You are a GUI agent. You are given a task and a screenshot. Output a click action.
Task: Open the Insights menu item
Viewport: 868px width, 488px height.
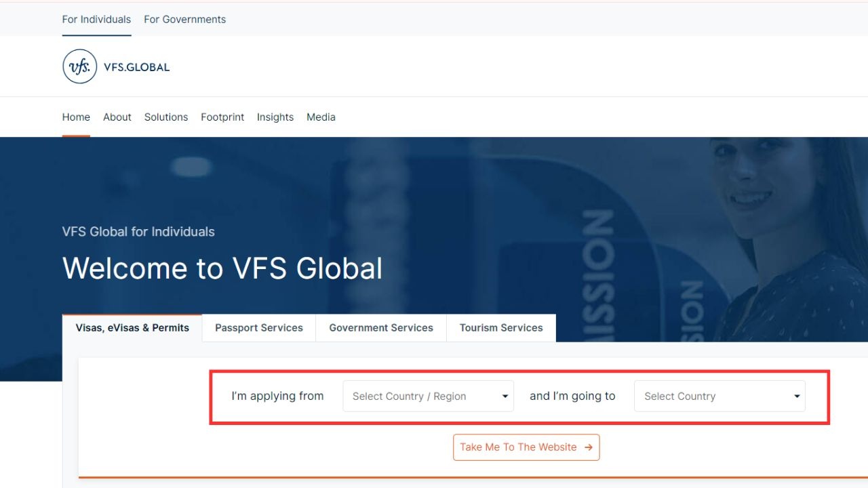point(275,117)
